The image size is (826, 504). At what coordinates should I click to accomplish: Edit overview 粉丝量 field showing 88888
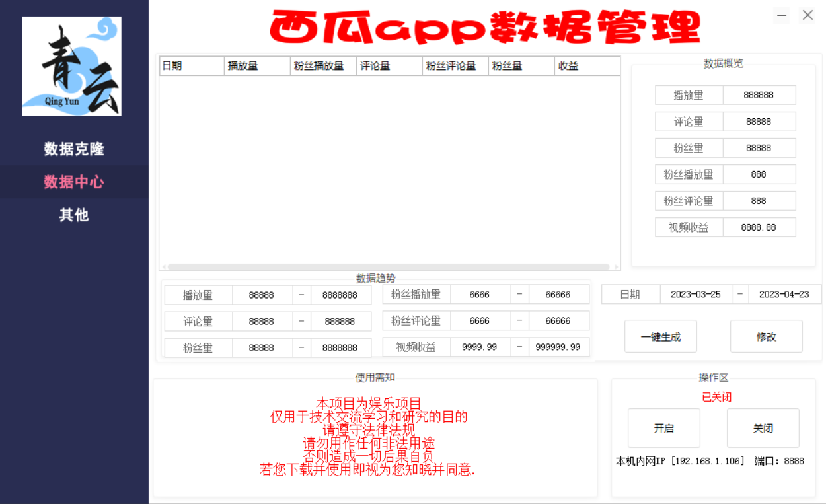[x=759, y=148]
